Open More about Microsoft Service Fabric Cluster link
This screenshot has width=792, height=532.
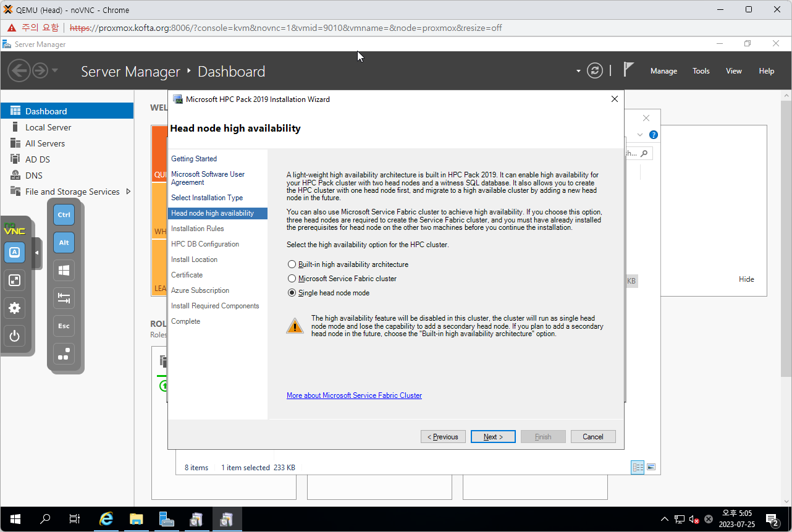tap(354, 395)
